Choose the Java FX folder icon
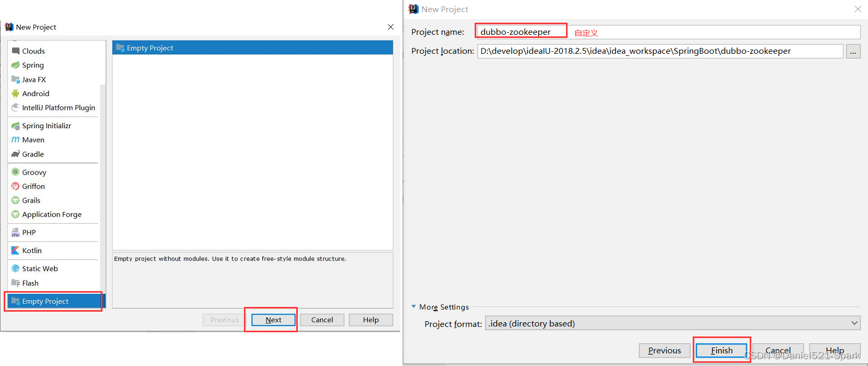 pos(15,80)
